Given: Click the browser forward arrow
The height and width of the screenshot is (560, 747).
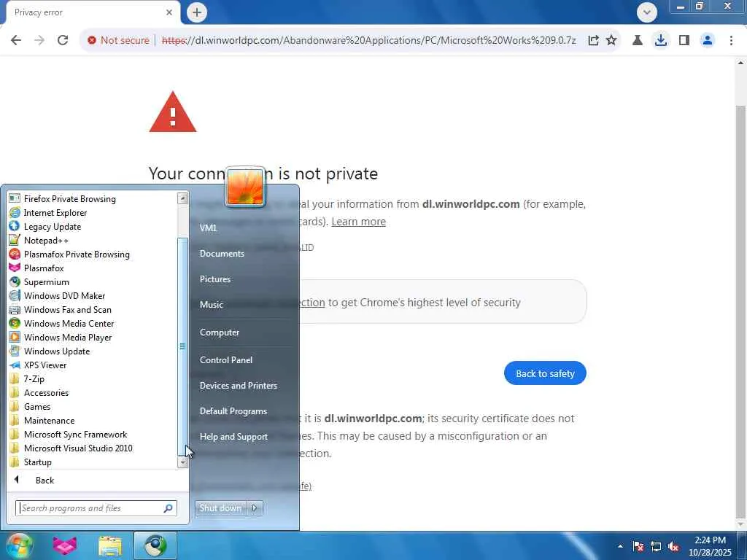Looking at the screenshot, I should point(39,41).
